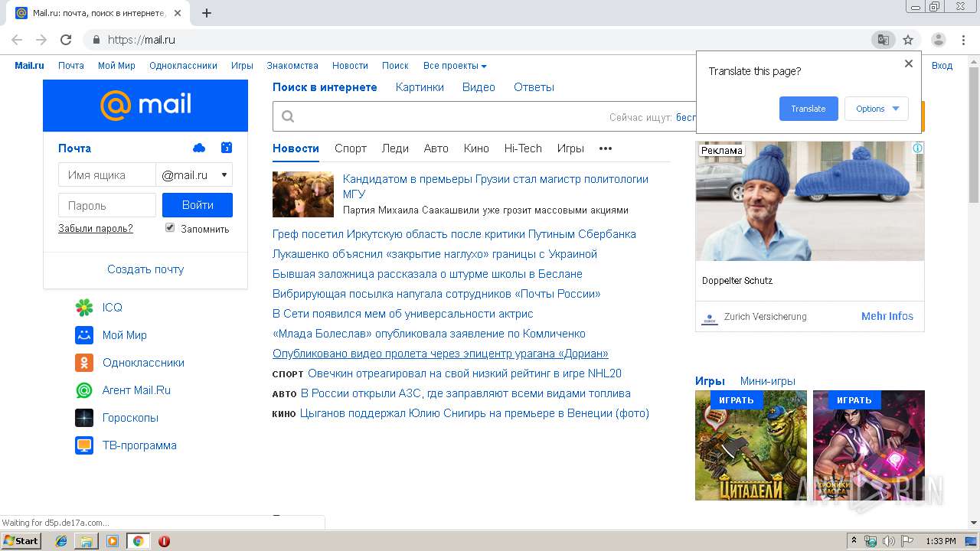Image resolution: width=980 pixels, height=551 pixels.
Task: Open Дориан hurricane video news
Action: (440, 354)
